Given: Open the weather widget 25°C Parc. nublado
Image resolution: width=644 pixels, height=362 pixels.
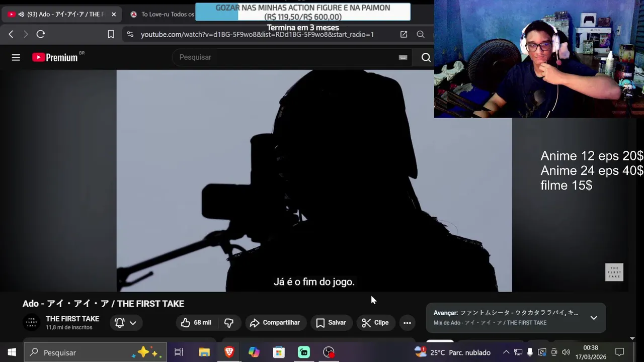Looking at the screenshot, I should pos(453,352).
